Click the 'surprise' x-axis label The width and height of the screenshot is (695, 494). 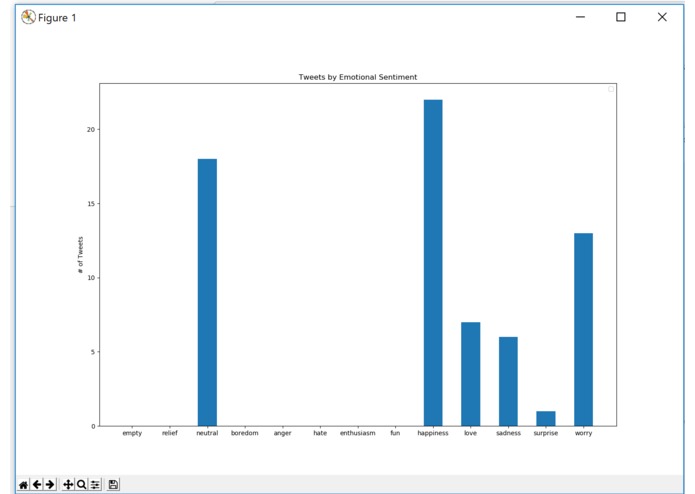pos(546,433)
